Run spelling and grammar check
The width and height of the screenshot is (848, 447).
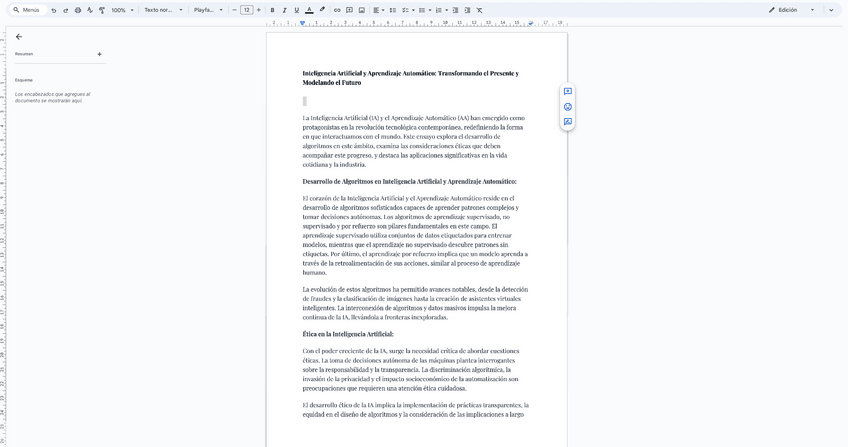[90, 10]
